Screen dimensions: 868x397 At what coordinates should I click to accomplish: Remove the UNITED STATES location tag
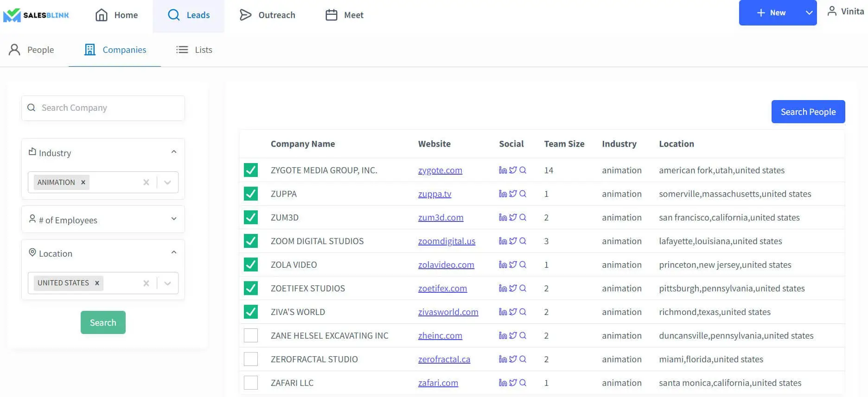click(x=97, y=283)
